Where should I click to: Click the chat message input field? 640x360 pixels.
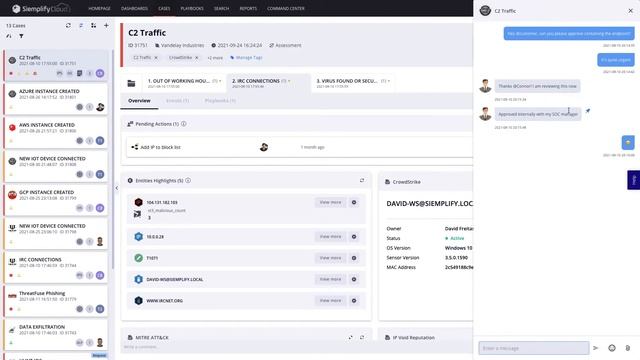(533, 348)
